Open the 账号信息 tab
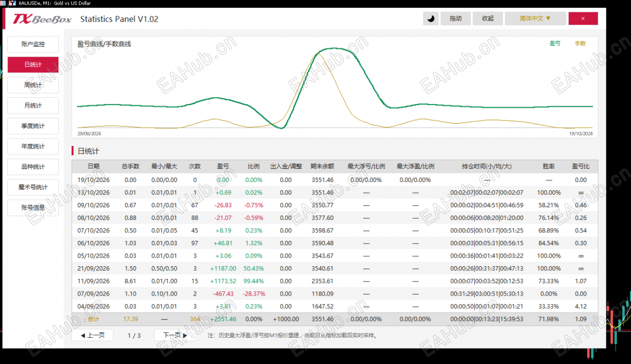This screenshot has height=364, width=631. [33, 208]
